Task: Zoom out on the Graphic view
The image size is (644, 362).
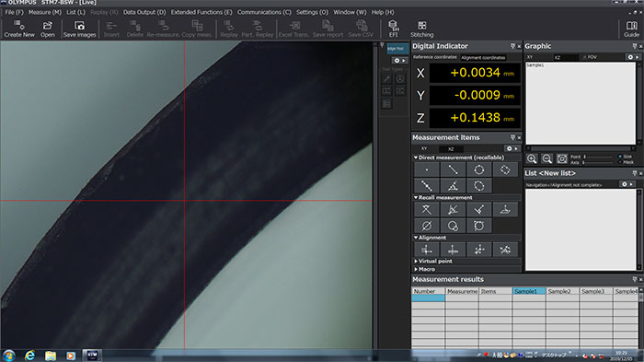Action: pos(546,158)
